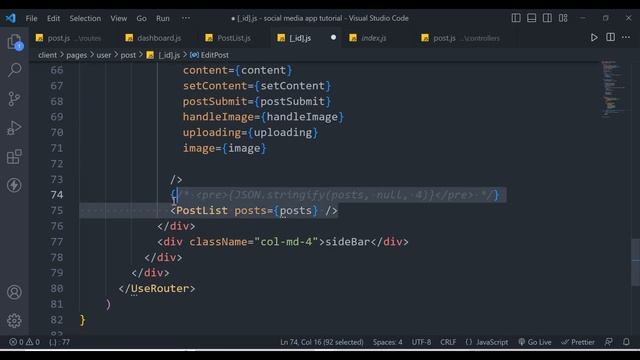The height and width of the screenshot is (360, 640).
Task: Click the handleImage attribute line
Action: click(263, 117)
